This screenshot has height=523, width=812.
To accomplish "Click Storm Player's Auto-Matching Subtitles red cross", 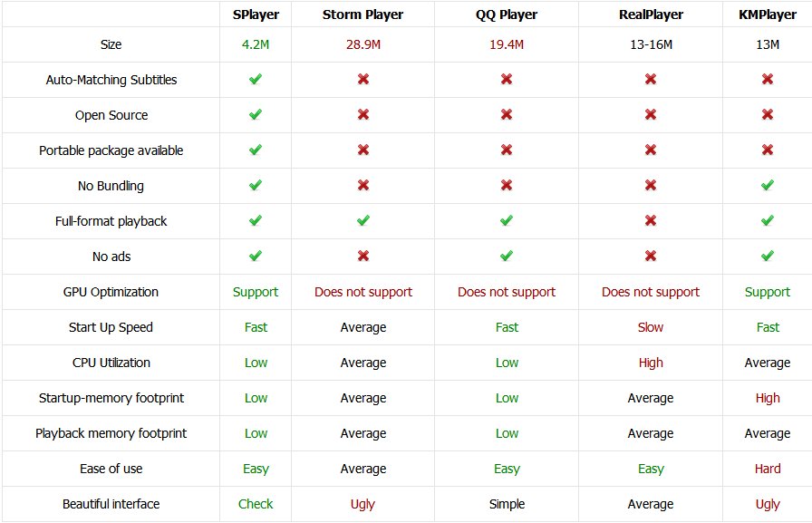I will (x=363, y=79).
